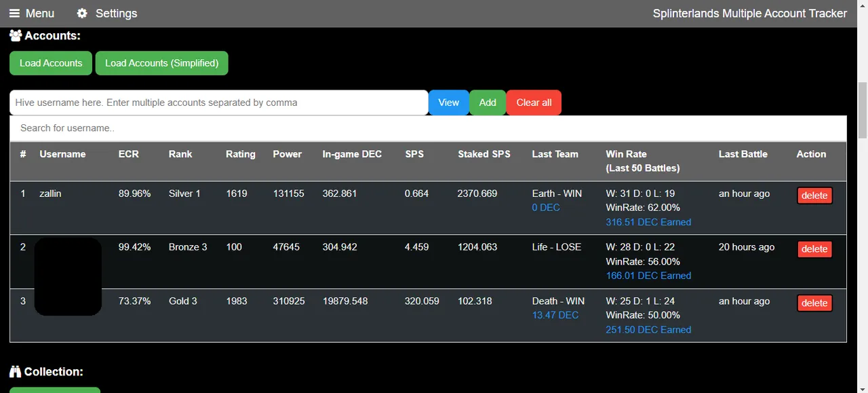Click the blue View button

pos(449,102)
